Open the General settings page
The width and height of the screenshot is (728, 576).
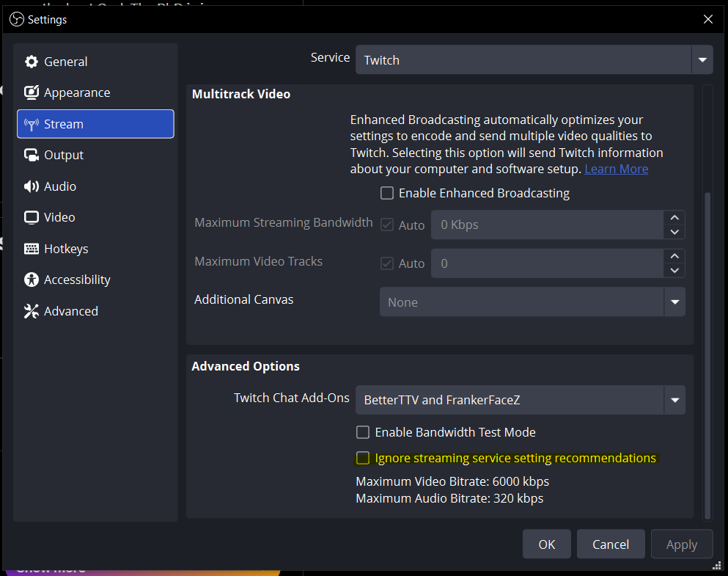[x=95, y=62]
